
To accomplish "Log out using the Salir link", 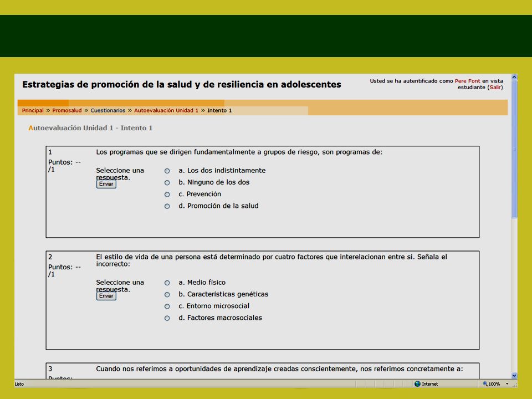I will (495, 88).
